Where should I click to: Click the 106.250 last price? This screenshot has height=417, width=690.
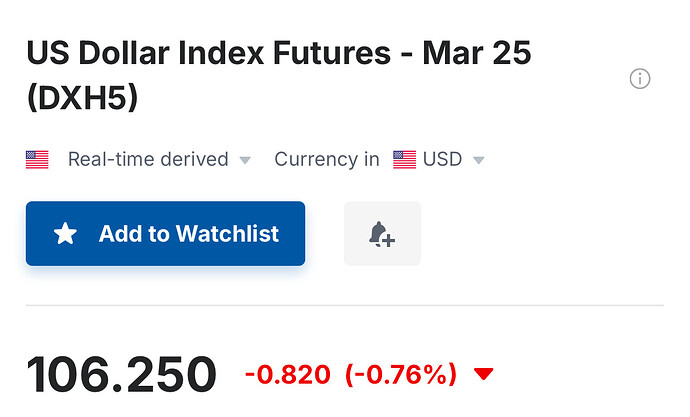[121, 375]
